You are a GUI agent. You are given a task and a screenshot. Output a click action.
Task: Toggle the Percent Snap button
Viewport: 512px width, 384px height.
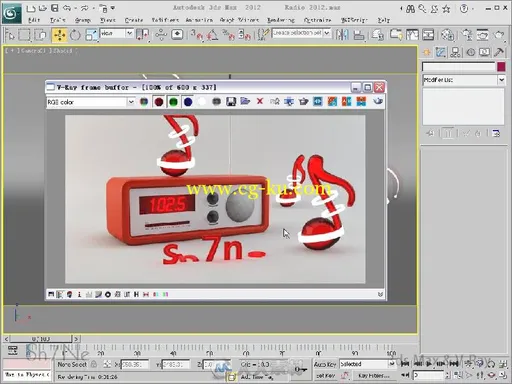(229, 35)
